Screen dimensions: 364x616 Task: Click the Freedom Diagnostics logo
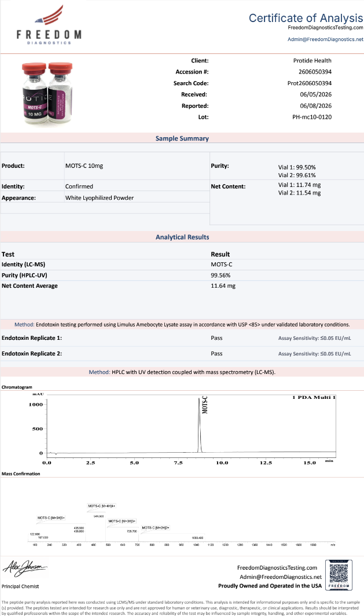coord(49,25)
